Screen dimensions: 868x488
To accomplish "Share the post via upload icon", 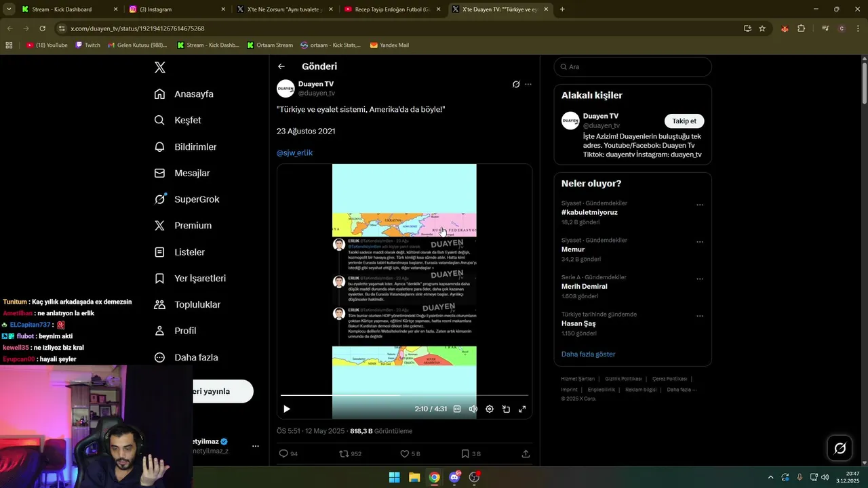I will click(526, 453).
